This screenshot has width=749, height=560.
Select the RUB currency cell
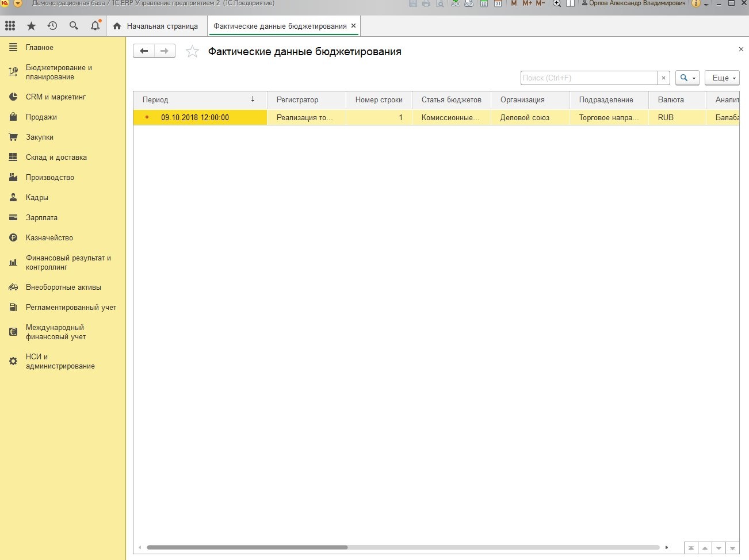coord(677,117)
